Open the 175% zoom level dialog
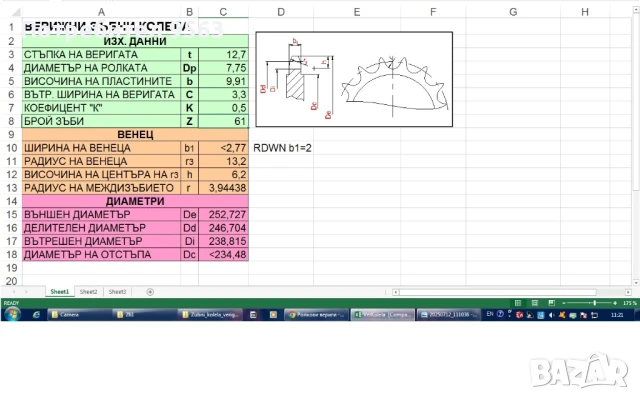Image resolution: width=640 pixels, height=400 pixels. point(630,302)
